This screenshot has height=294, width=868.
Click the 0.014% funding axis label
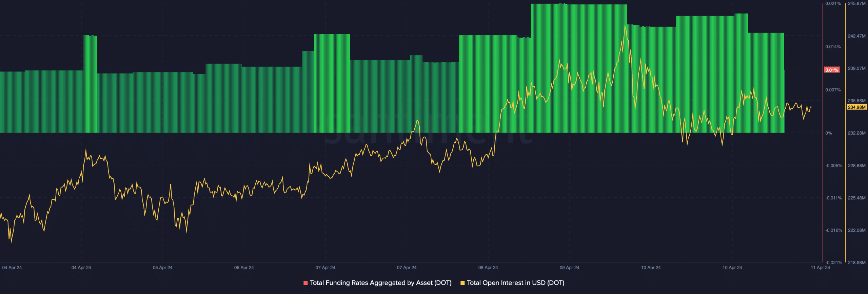833,47
